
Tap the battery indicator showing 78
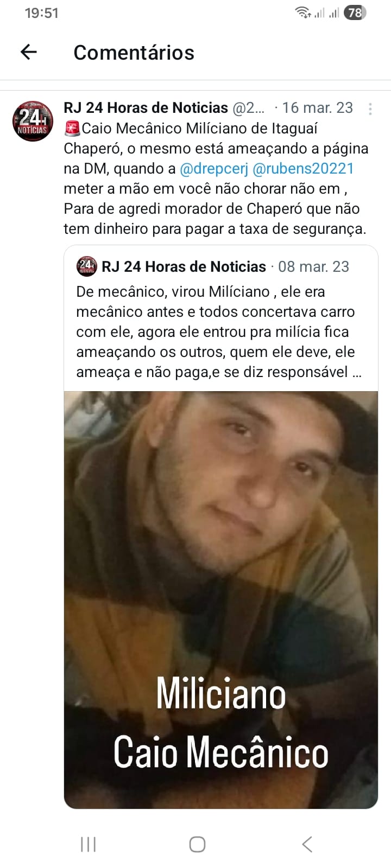[x=355, y=12]
